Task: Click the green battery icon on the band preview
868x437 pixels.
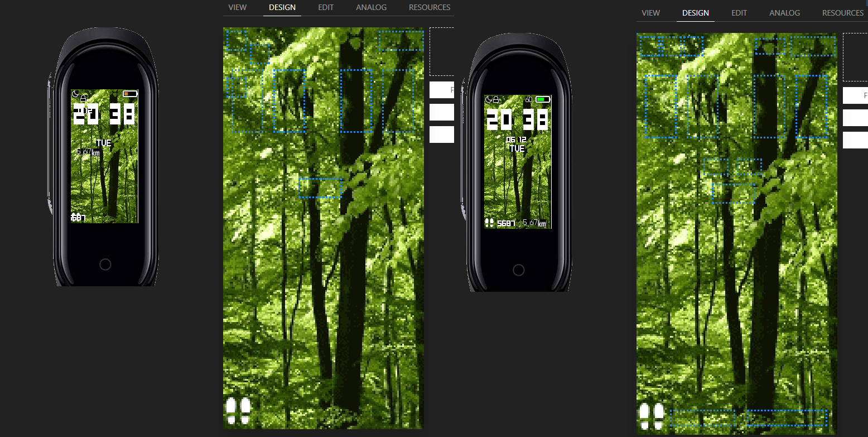Action: tap(543, 99)
